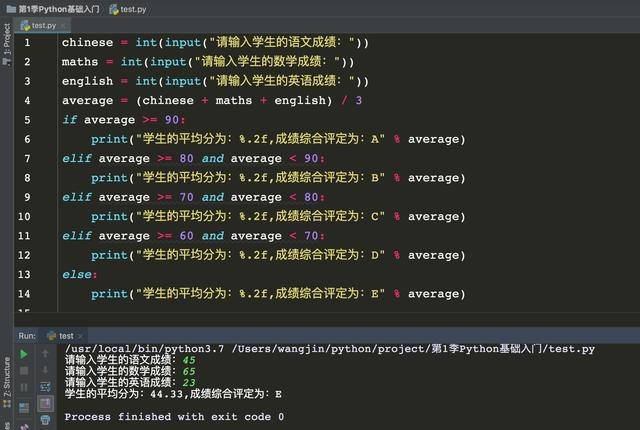Click line number 13 in the gutter
The width and height of the screenshot is (640, 430).
(x=24, y=274)
